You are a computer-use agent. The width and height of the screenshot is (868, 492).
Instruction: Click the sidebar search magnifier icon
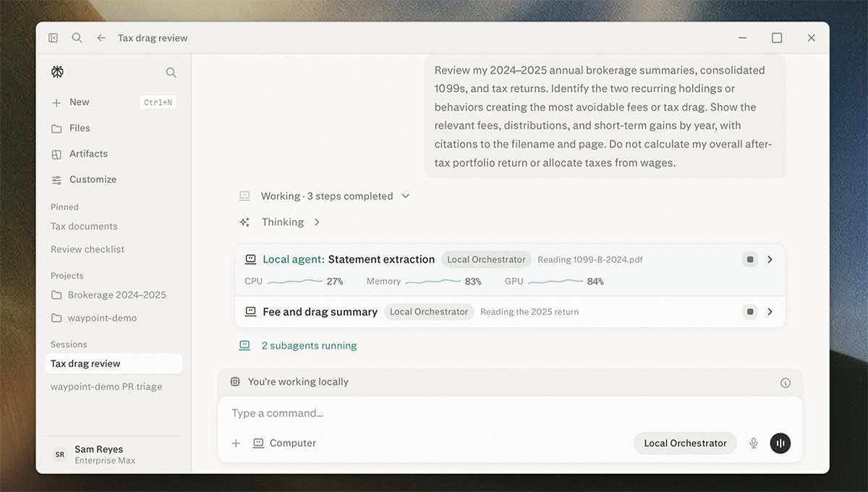[x=171, y=72]
